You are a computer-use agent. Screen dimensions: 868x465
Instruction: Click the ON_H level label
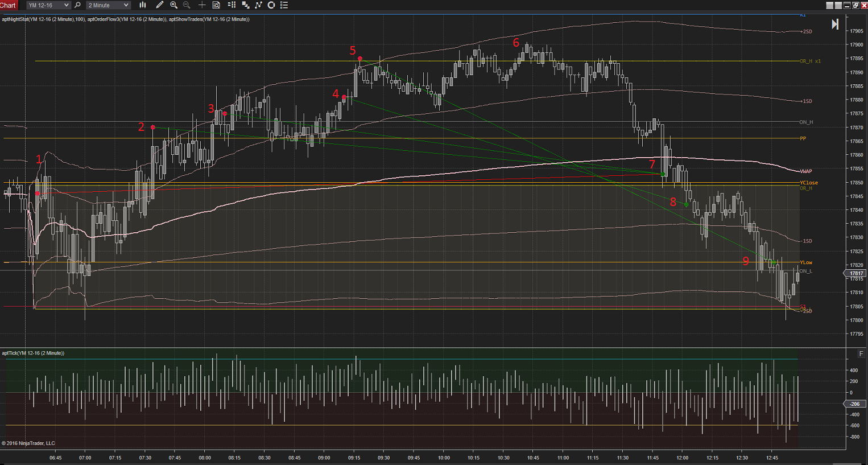tap(806, 122)
